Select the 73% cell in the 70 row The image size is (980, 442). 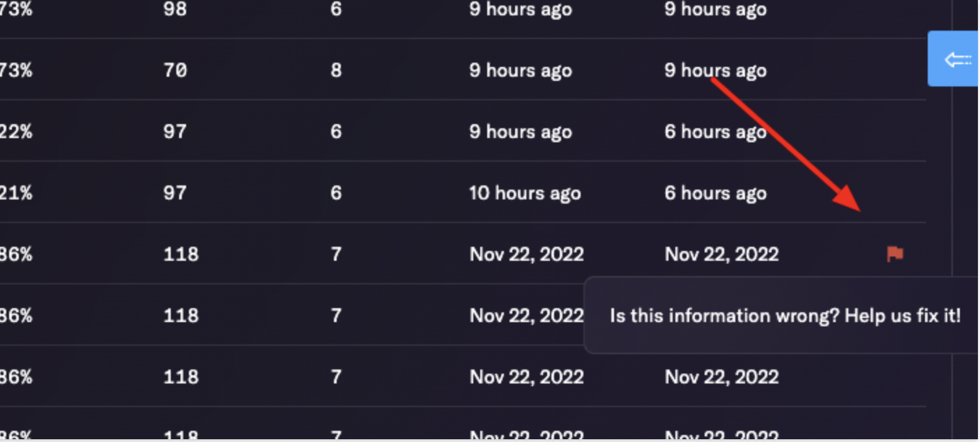[15, 70]
